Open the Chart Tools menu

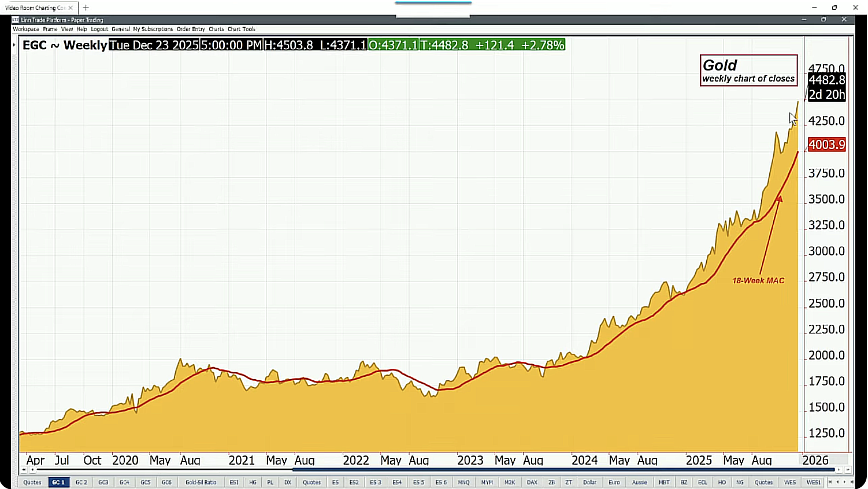coord(241,29)
